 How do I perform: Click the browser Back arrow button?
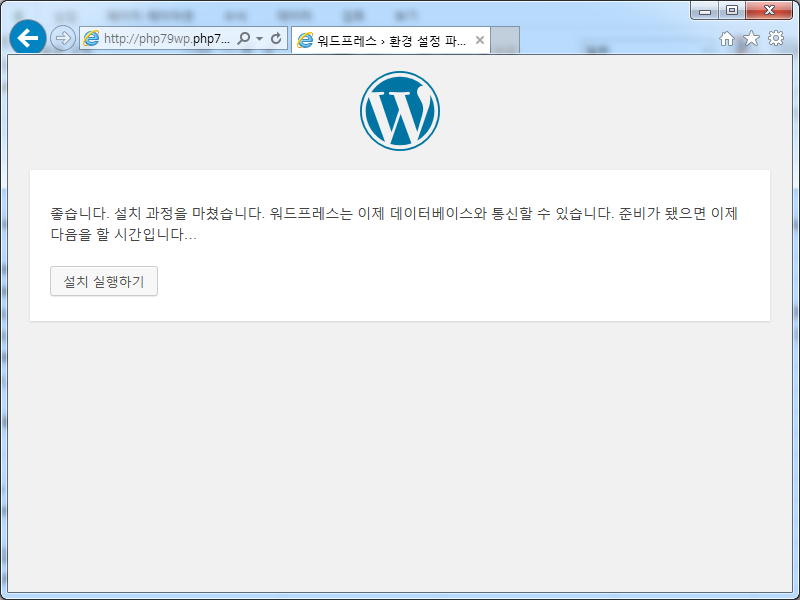click(x=28, y=38)
